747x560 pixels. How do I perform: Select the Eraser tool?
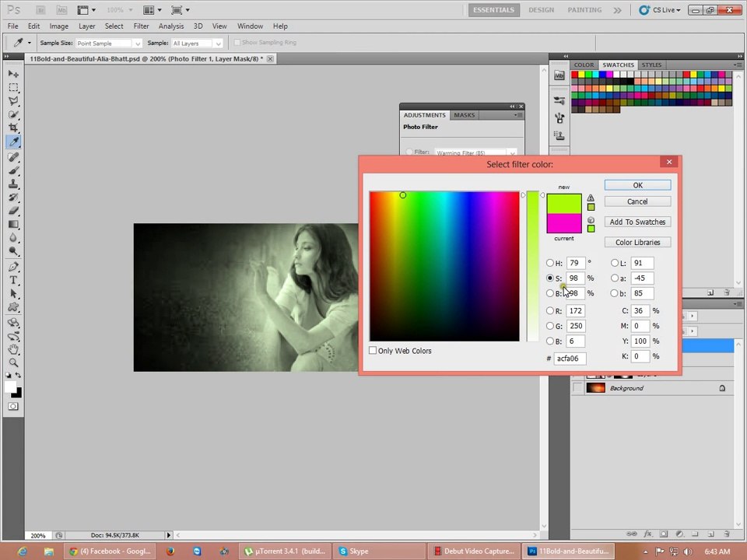pos(13,211)
